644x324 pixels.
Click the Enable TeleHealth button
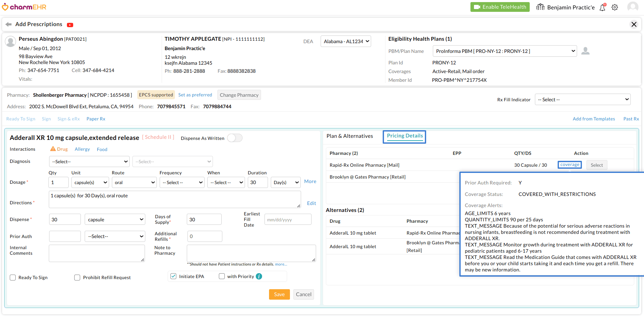pyautogui.click(x=500, y=7)
